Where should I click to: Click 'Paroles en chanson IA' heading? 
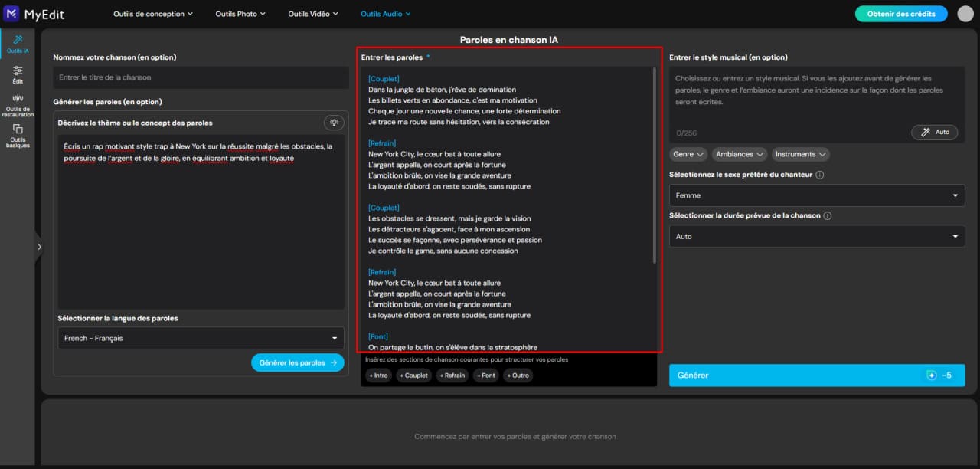(x=509, y=40)
